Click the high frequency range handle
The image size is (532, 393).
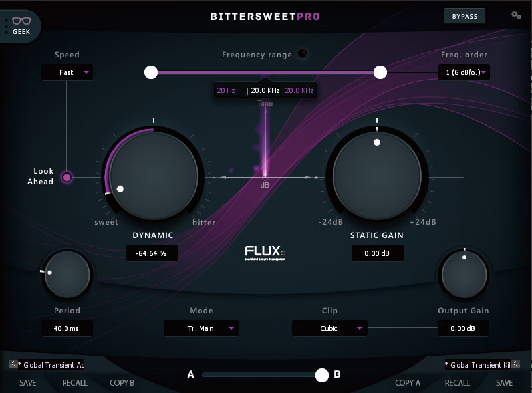click(380, 72)
